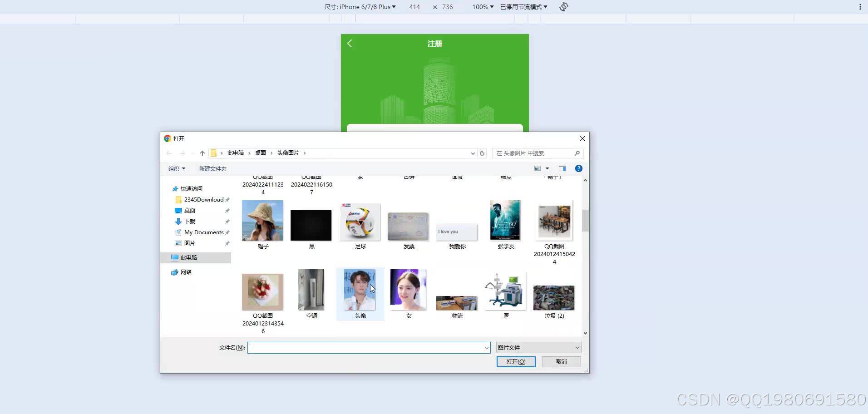
Task: Click the up-one-level arrow in the file dialog
Action: (202, 153)
